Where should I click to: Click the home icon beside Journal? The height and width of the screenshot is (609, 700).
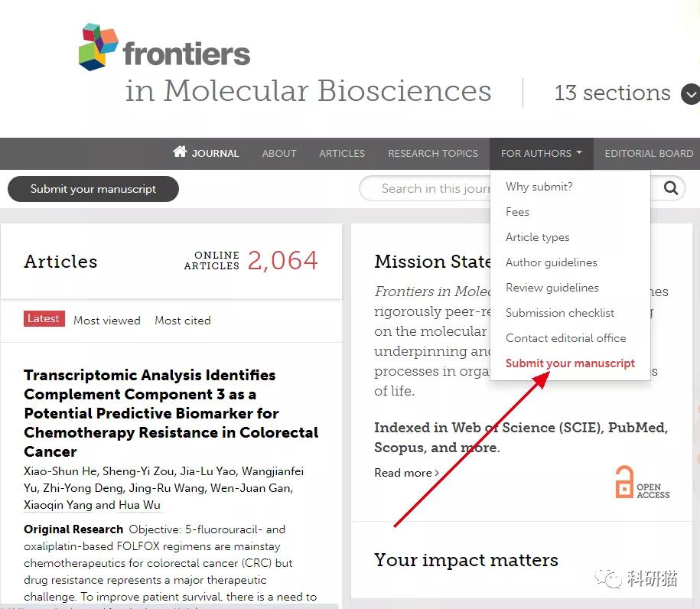point(180,152)
